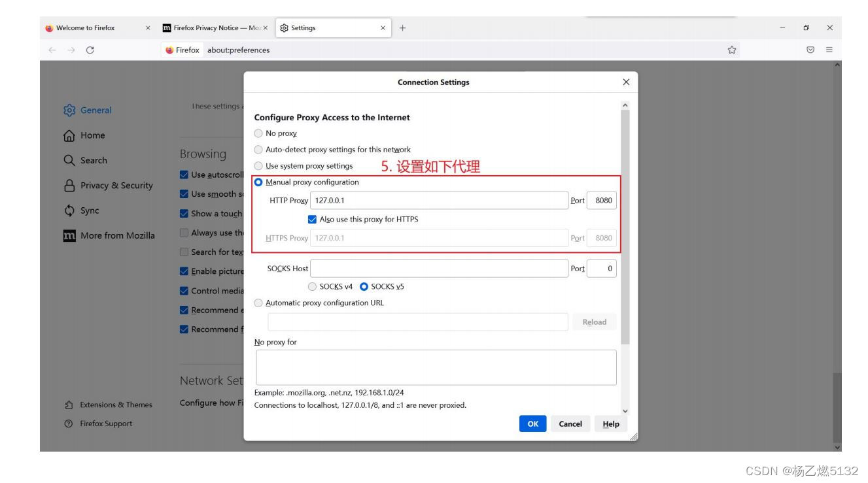
Task: Click the preferences page vertical scrollbar
Action: click(x=837, y=407)
